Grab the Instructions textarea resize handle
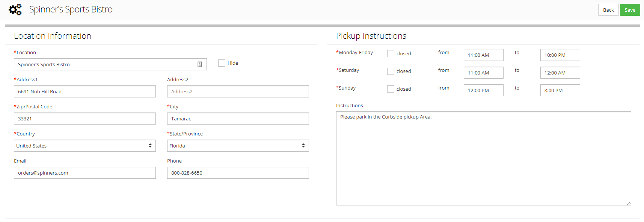The width and height of the screenshot is (644, 222). click(x=629, y=203)
